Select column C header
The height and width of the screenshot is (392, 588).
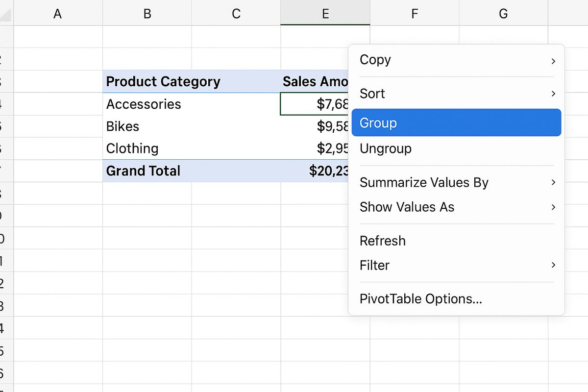click(236, 13)
